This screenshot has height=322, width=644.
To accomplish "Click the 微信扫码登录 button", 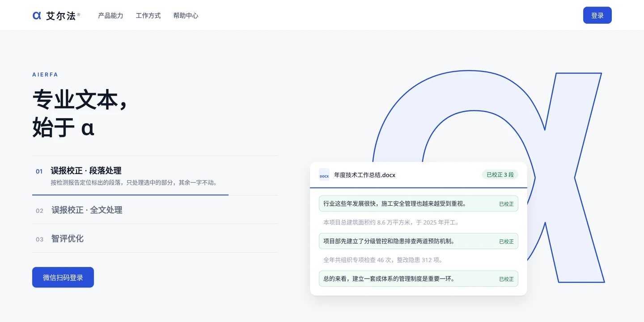I will click(63, 277).
